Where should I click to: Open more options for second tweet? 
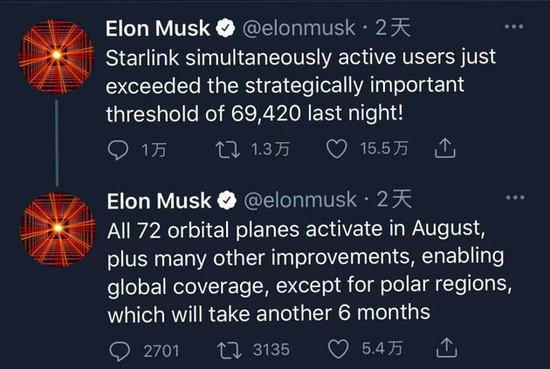[515, 197]
